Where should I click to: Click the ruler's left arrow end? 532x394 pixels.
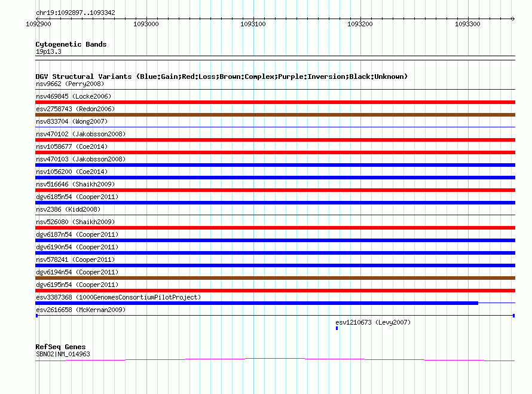click(37, 19)
